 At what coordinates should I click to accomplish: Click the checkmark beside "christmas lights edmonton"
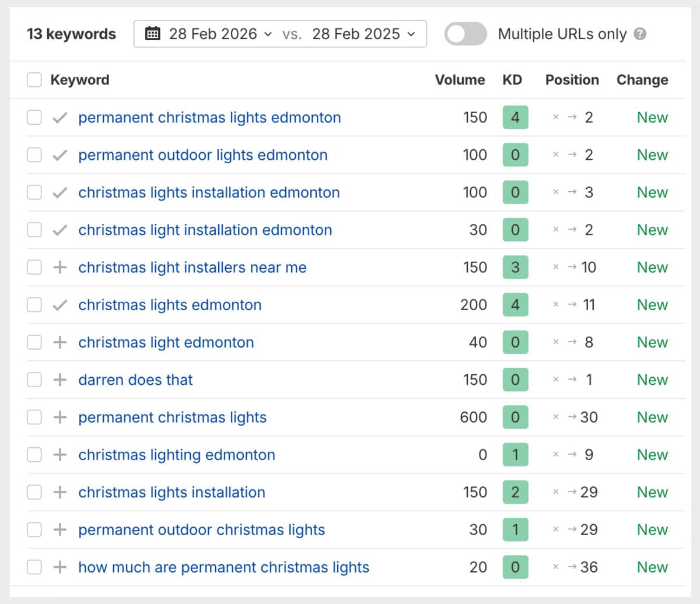pyautogui.click(x=59, y=304)
